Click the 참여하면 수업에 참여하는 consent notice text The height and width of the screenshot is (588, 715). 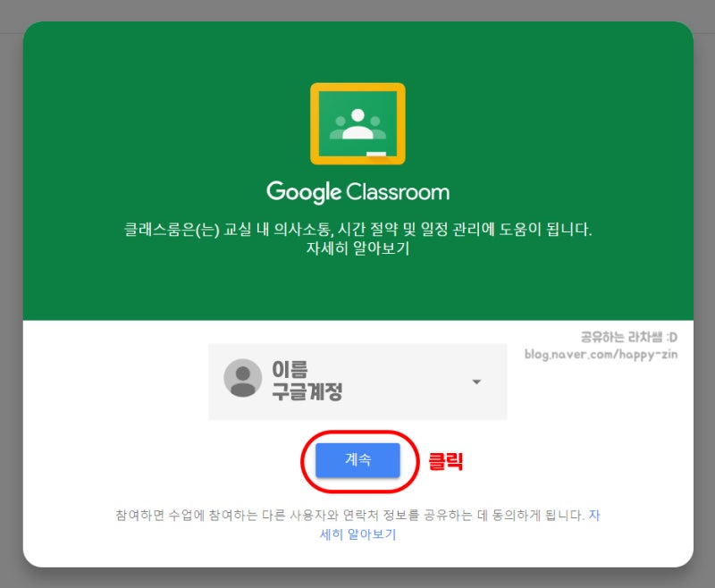[x=349, y=515]
